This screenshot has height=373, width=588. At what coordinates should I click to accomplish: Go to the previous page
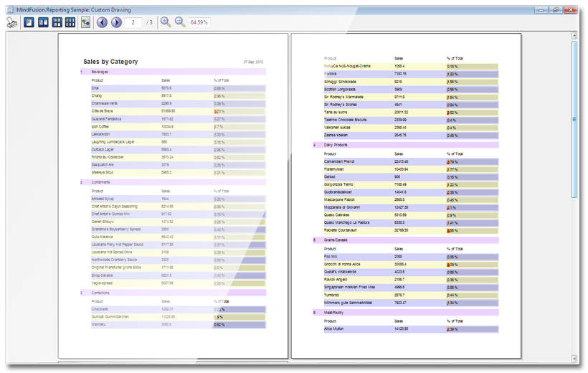tap(102, 23)
